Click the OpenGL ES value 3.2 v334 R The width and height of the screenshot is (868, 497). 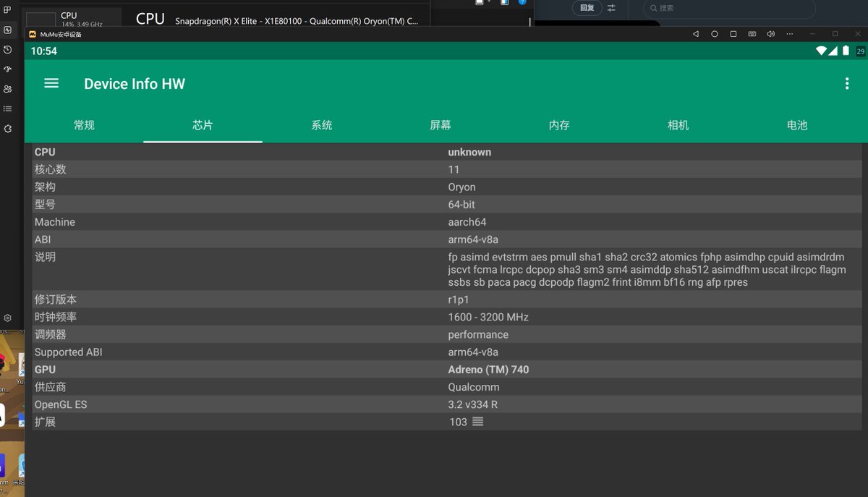[472, 404]
